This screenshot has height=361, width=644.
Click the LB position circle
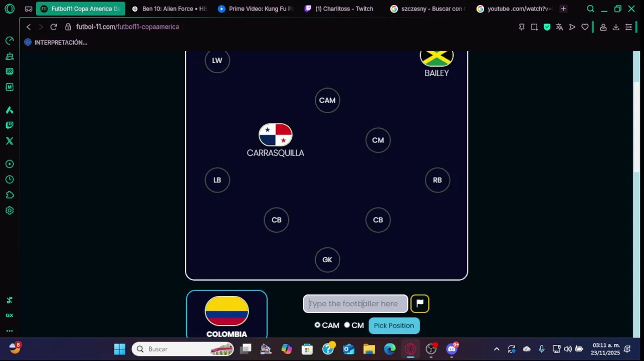coord(217,180)
